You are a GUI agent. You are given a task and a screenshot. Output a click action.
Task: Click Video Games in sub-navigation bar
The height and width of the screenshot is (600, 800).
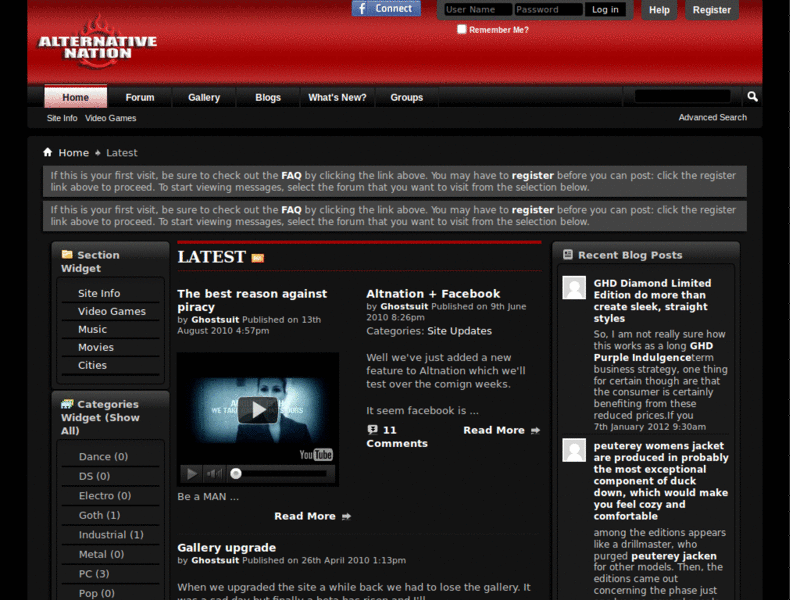pyautogui.click(x=110, y=118)
